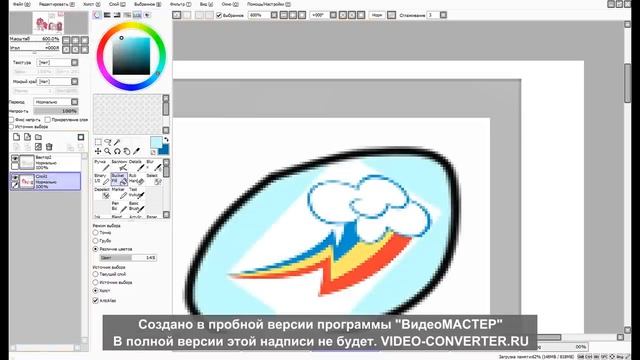Open the Редактировать menu
Image resolution: width=640 pixels, height=360 pixels.
tap(57, 4)
